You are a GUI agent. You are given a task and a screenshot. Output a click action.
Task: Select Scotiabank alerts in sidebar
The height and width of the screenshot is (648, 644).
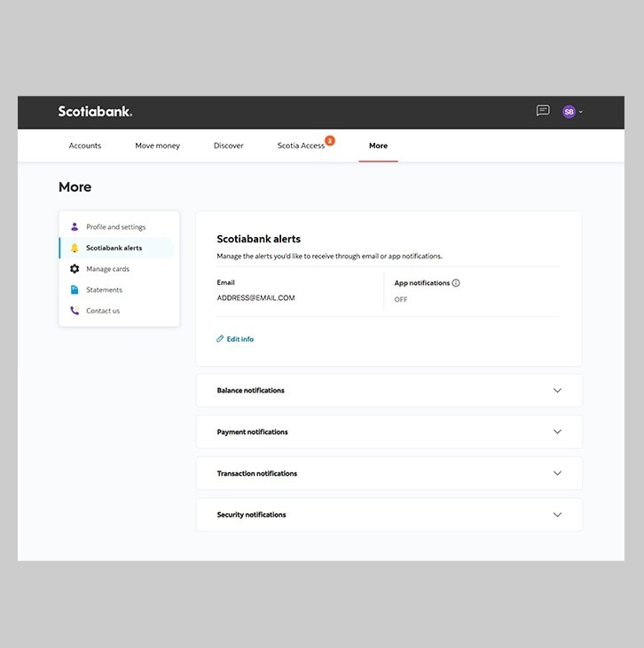[116, 248]
